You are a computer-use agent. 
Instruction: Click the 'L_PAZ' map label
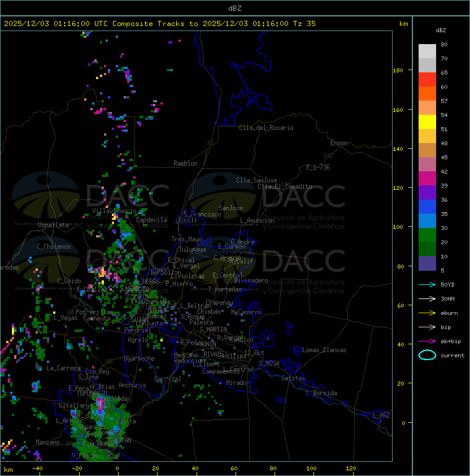coord(381,416)
